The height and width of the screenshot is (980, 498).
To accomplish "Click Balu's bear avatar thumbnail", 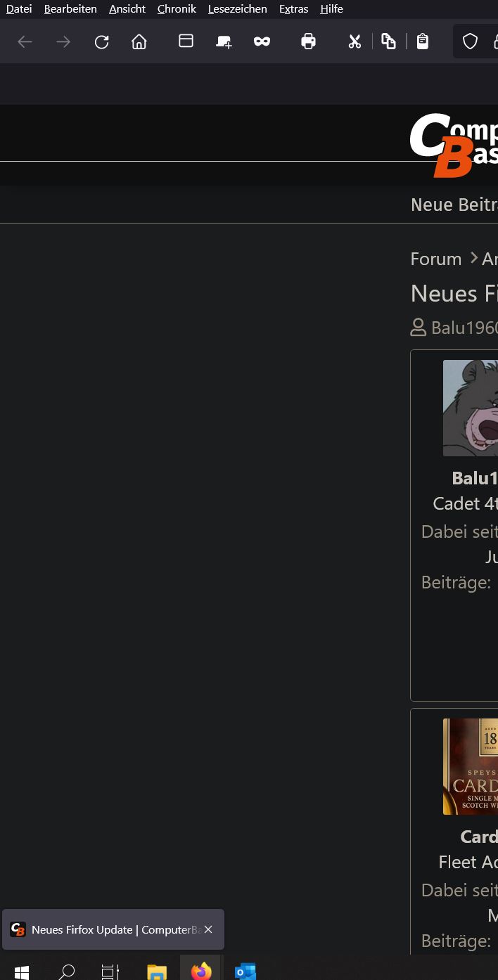I will [x=470, y=408].
